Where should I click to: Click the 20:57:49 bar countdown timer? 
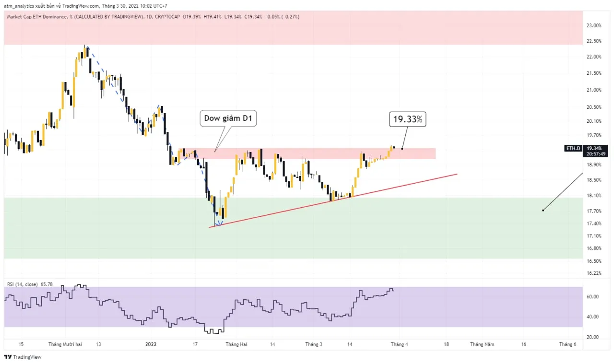[x=596, y=154]
